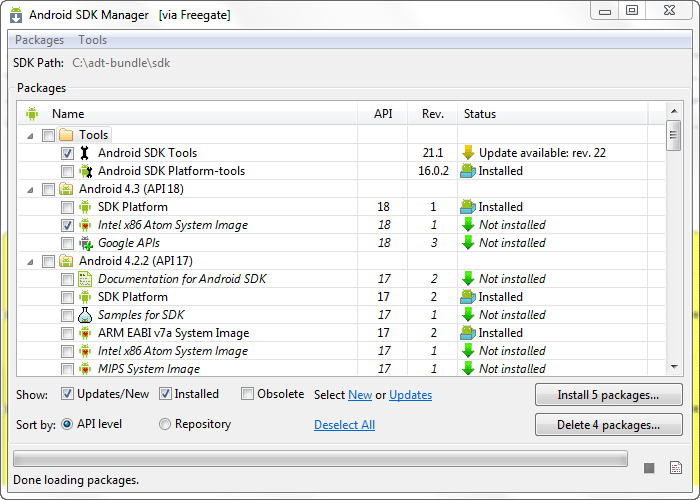700x500 pixels.
Task: Click the Install 5 packages button
Action: pyautogui.click(x=608, y=395)
